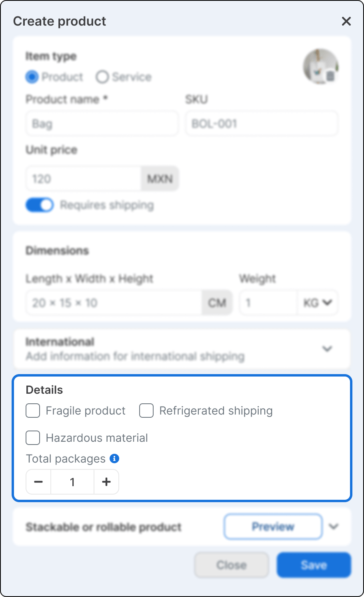The height and width of the screenshot is (597, 364).
Task: Select the Service item type radio
Action: [x=102, y=77]
